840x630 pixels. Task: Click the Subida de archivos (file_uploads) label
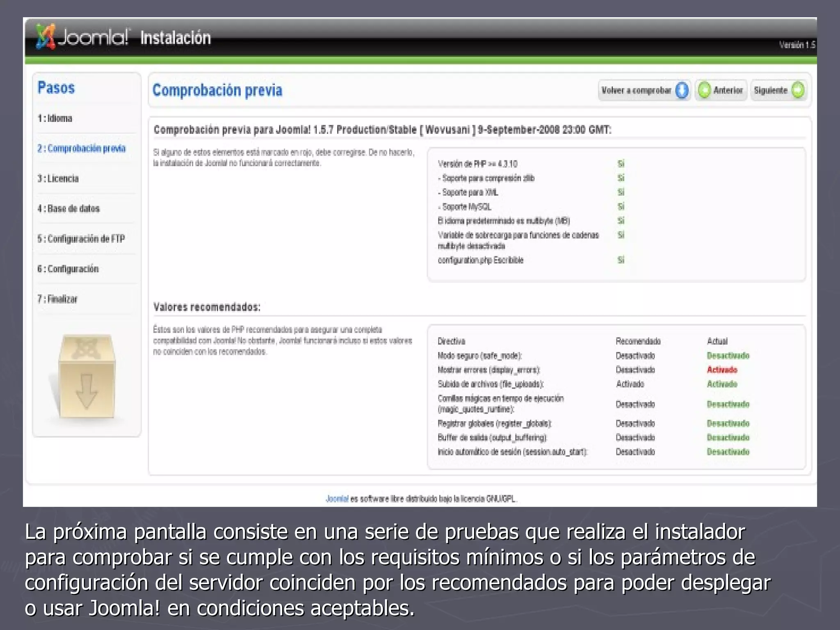(x=491, y=384)
